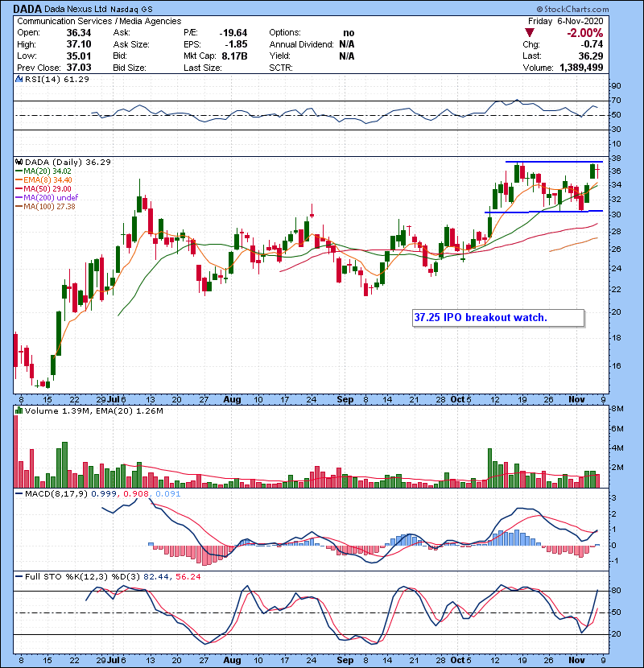Click the P/E value -19.64
Viewport: 644px width, 668px height.
[233, 33]
